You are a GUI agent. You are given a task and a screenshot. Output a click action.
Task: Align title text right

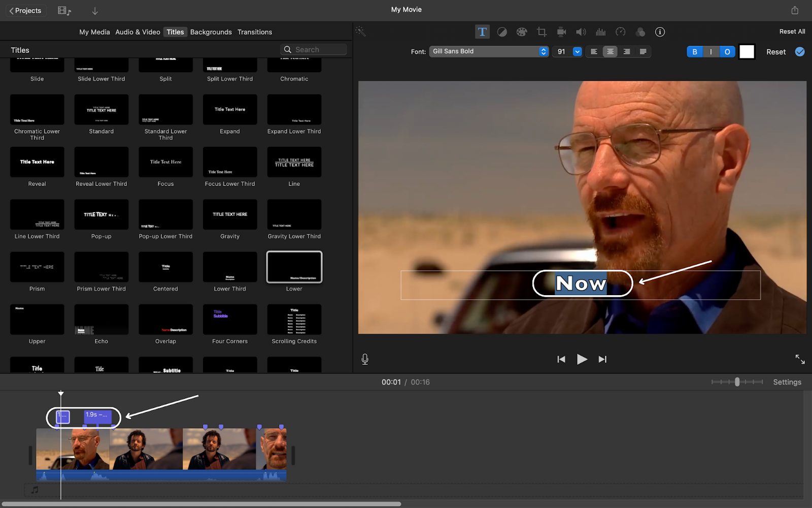(x=627, y=52)
